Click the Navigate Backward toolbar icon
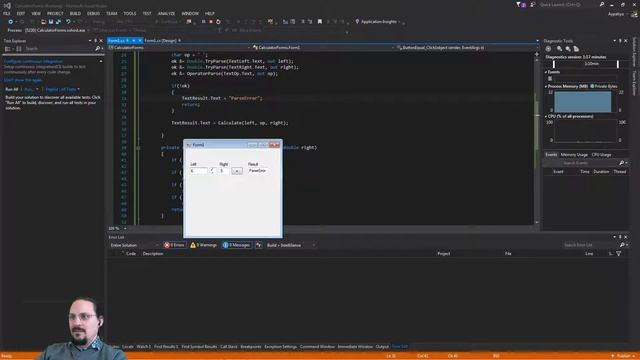 pyautogui.click(x=11, y=22)
